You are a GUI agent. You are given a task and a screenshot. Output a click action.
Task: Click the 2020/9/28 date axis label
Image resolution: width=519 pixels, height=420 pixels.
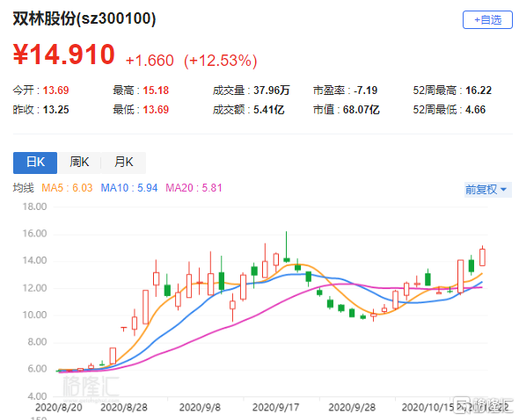tap(352, 408)
